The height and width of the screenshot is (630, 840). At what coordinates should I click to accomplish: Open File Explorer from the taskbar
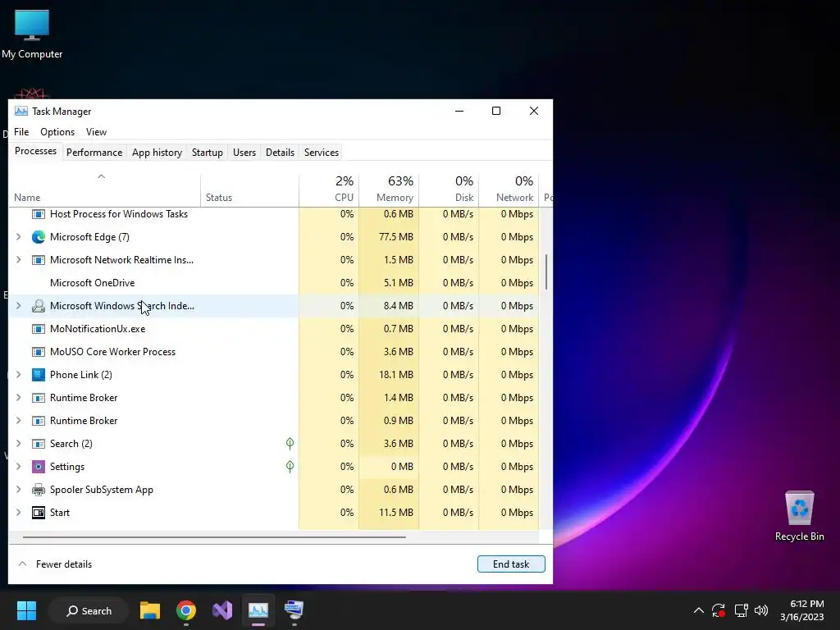pyautogui.click(x=150, y=610)
